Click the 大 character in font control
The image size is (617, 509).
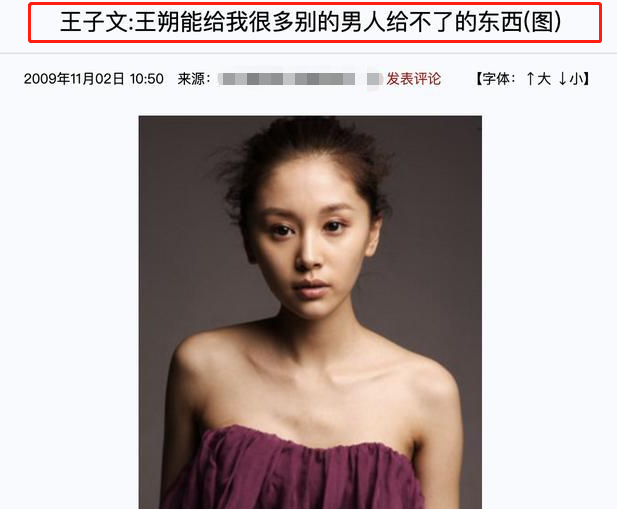[544, 79]
